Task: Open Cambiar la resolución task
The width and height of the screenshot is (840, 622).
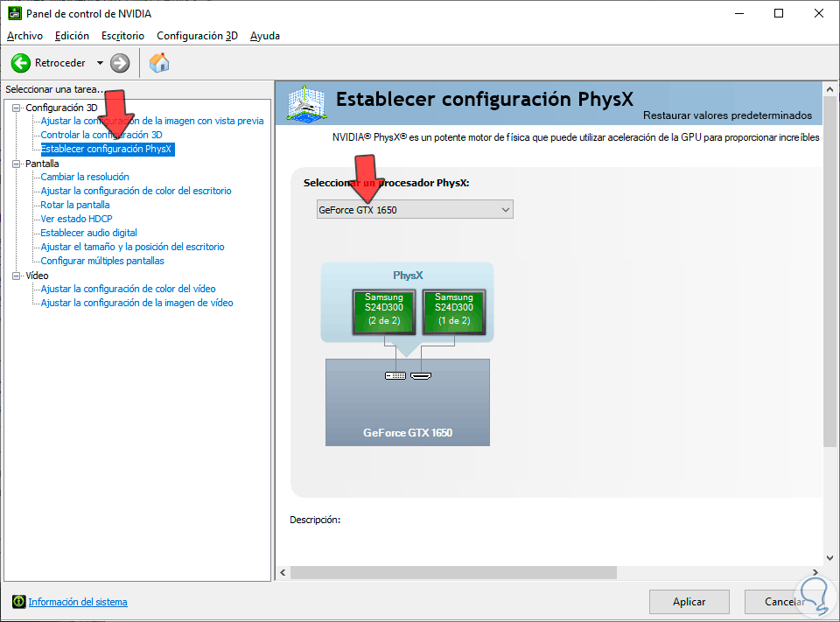Action: coord(85,177)
